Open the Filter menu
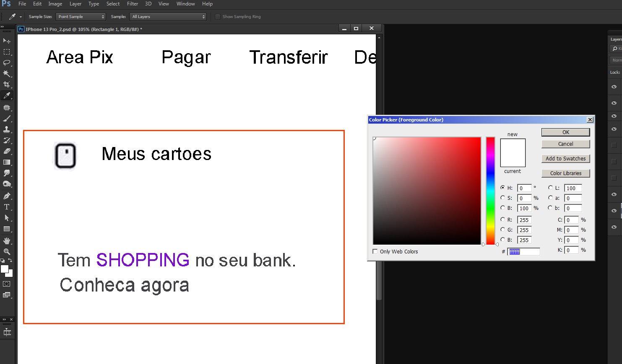This screenshot has height=364, width=622. tap(133, 4)
